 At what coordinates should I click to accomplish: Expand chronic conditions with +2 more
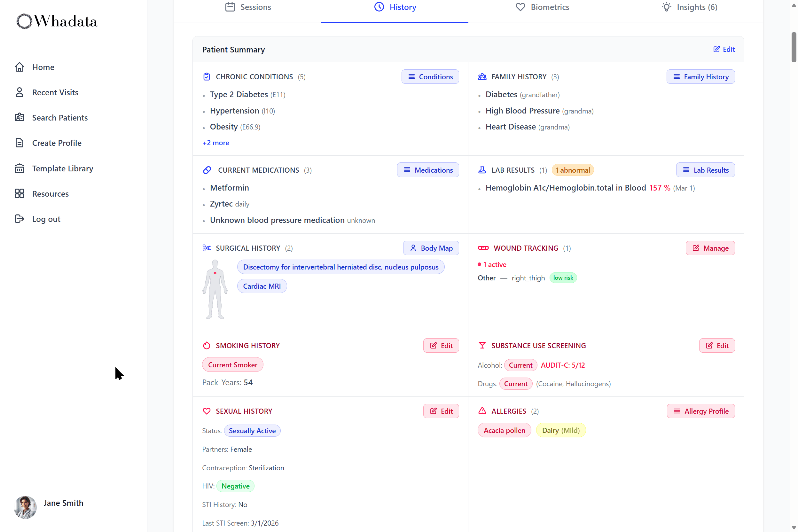tap(215, 143)
